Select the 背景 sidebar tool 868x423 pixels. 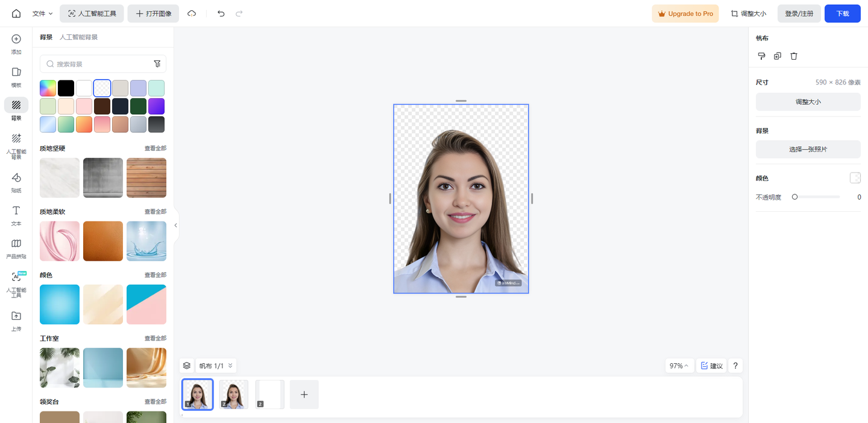(x=16, y=110)
